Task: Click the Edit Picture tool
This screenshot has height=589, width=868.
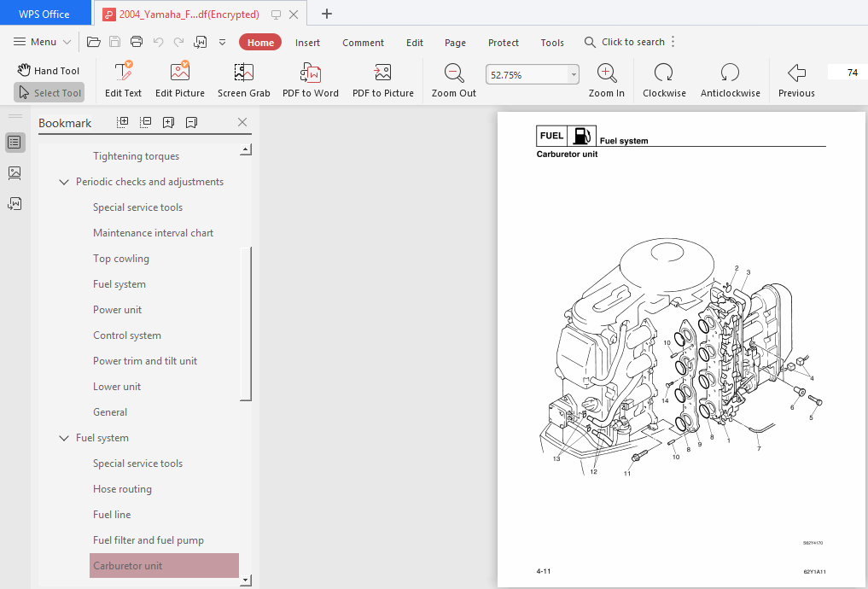Action: 180,79
